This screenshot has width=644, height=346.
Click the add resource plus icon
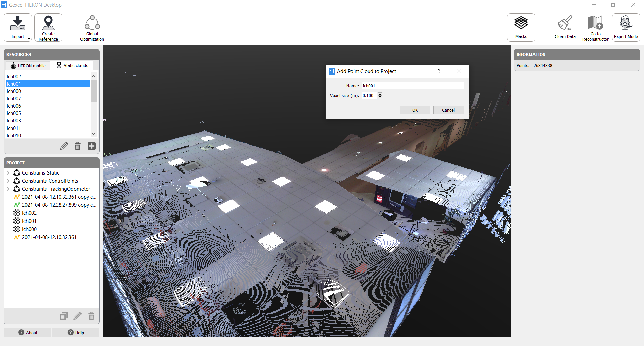92,146
